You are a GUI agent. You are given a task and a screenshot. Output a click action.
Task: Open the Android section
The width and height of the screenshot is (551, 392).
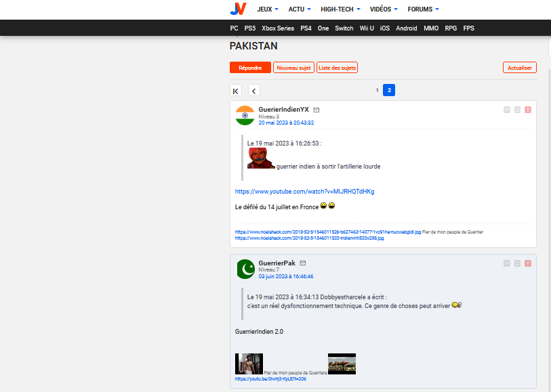(406, 28)
